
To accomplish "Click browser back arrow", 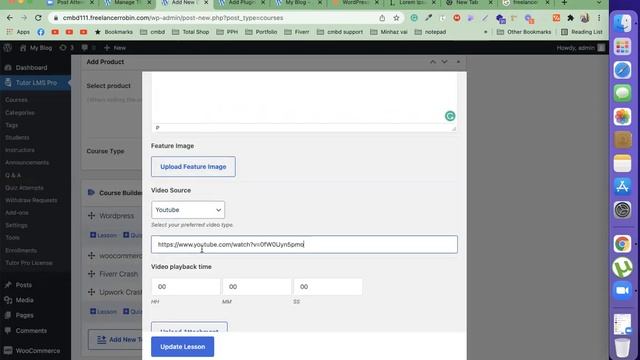I will tap(10, 18).
